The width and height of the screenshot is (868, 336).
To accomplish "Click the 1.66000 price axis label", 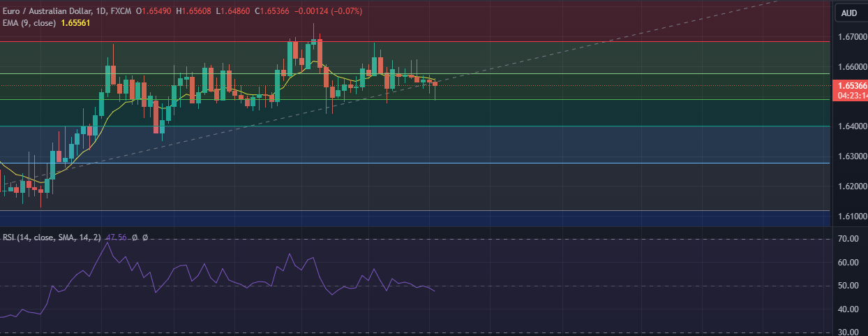I will pos(851,67).
